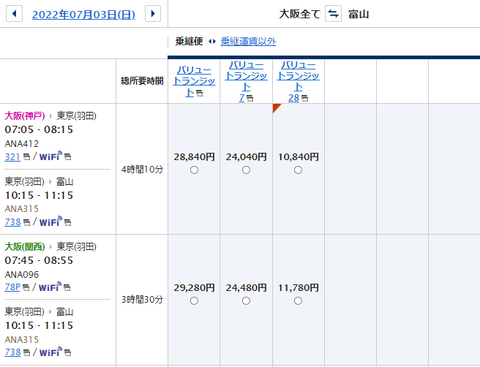Open the 2022年07月03日(日) date link
The height and width of the screenshot is (367, 480).
84,14
